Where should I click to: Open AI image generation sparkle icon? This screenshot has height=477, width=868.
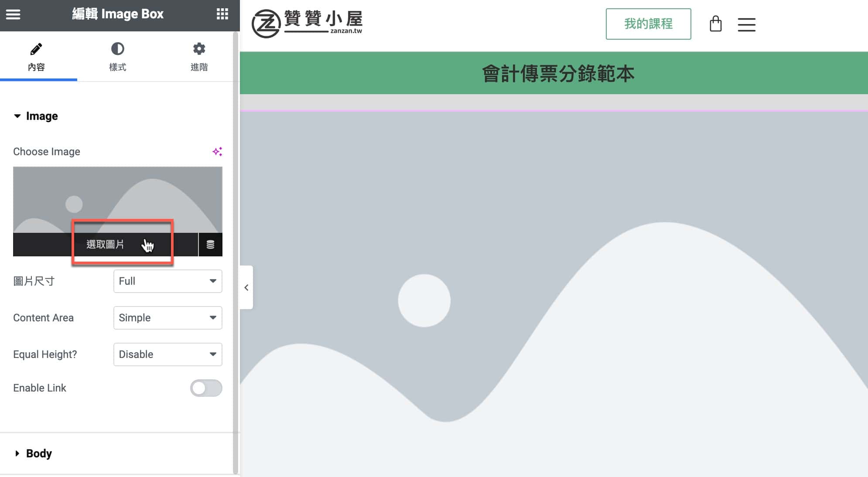point(218,151)
